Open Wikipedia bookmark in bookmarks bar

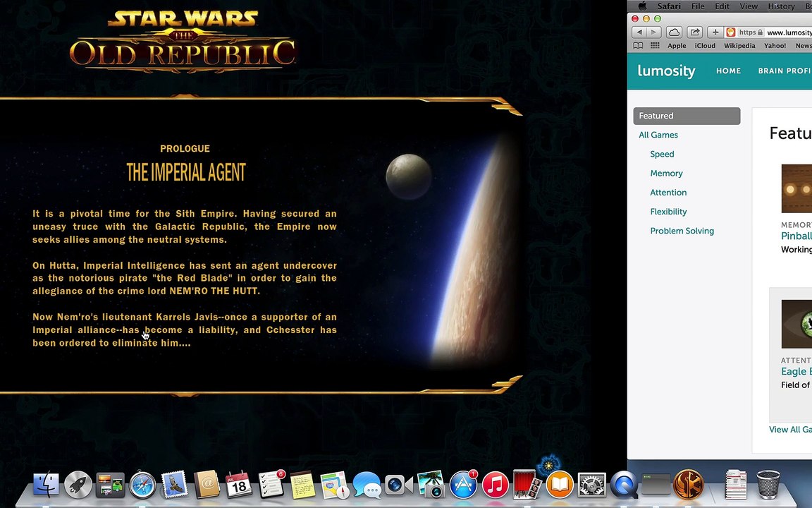click(x=739, y=46)
